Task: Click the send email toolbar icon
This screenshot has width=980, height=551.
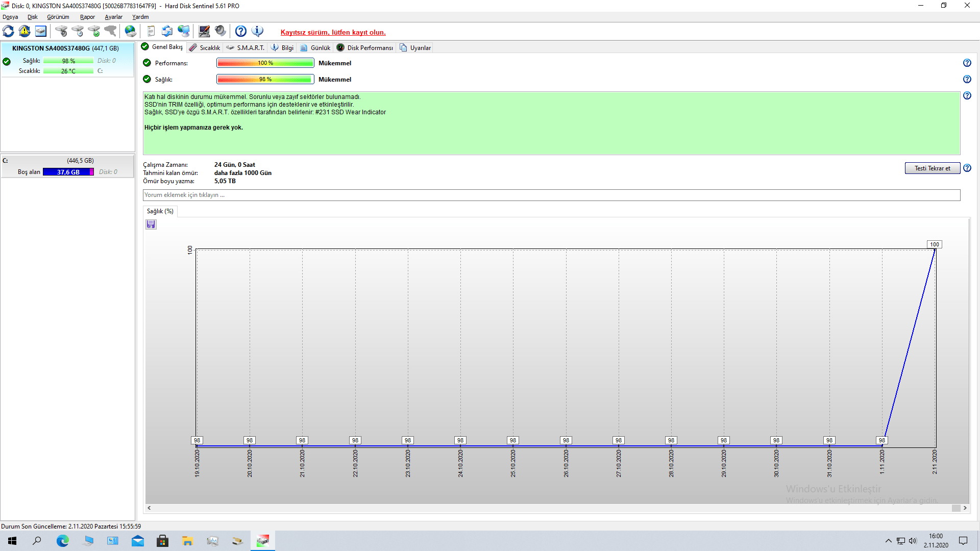Action: coord(167,32)
